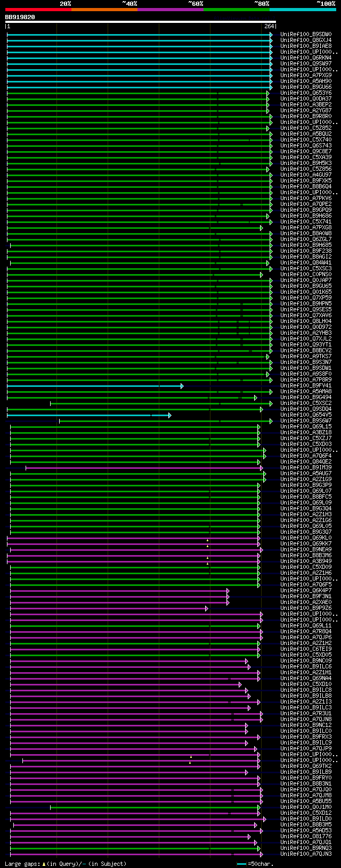The height and width of the screenshot is (868, 341).
Task: Click the purple ~60% identity legend segment
Action: (x=170, y=10)
